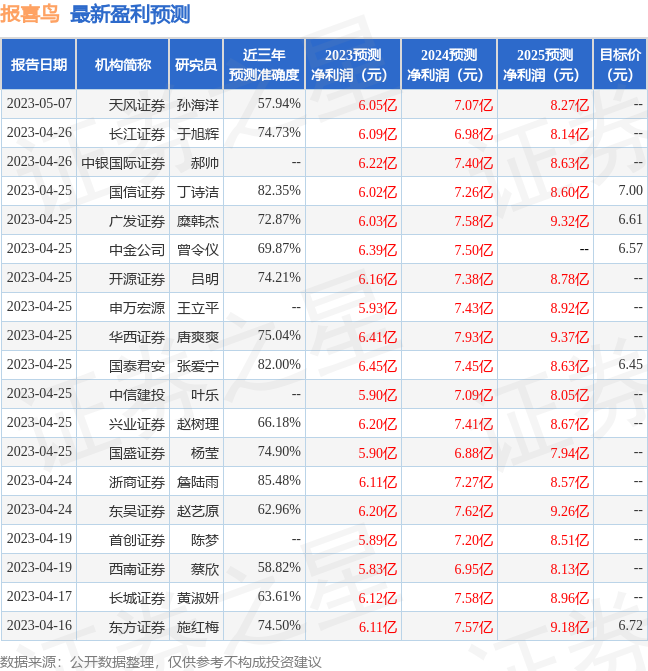Select the 报告日期 column header
This screenshot has height=671, width=648.
pyautogui.click(x=39, y=65)
